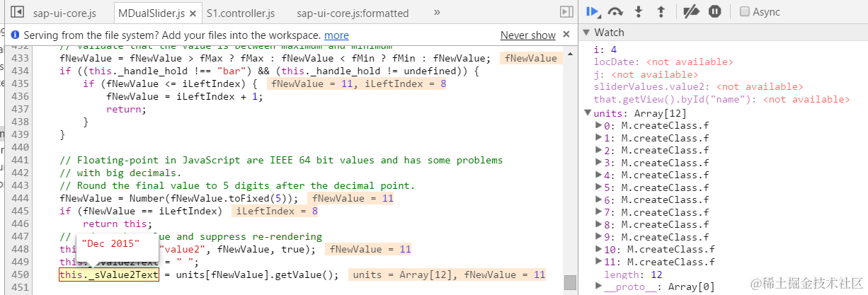Resume script execution

pyautogui.click(x=593, y=11)
